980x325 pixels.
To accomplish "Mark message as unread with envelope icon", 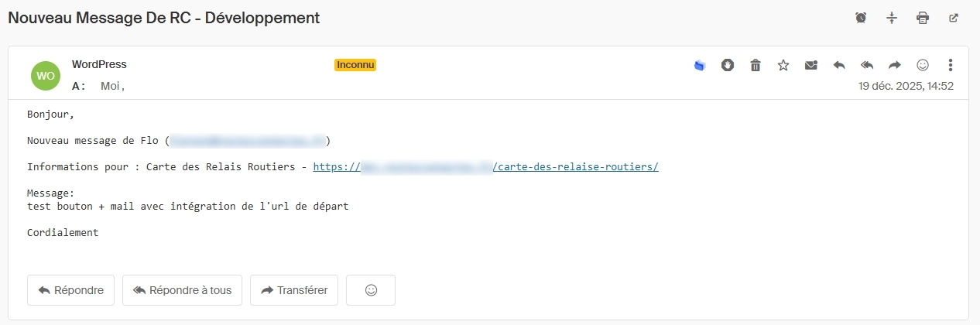I will click(x=811, y=65).
